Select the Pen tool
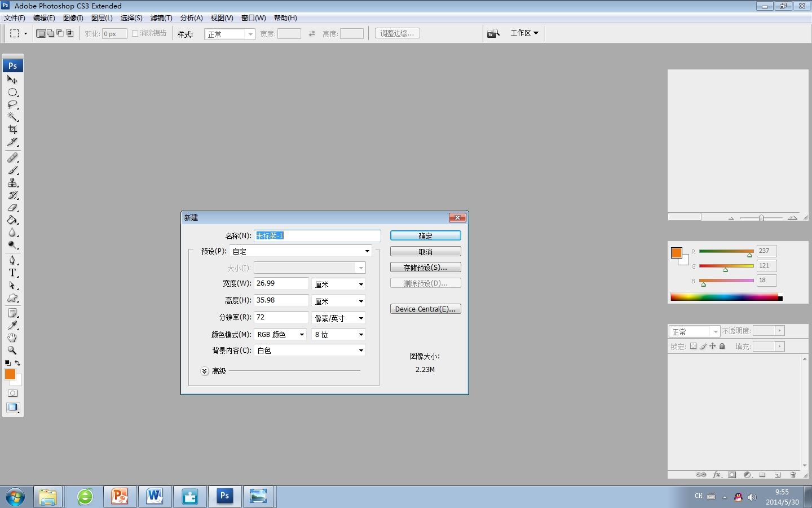 pos(12,260)
